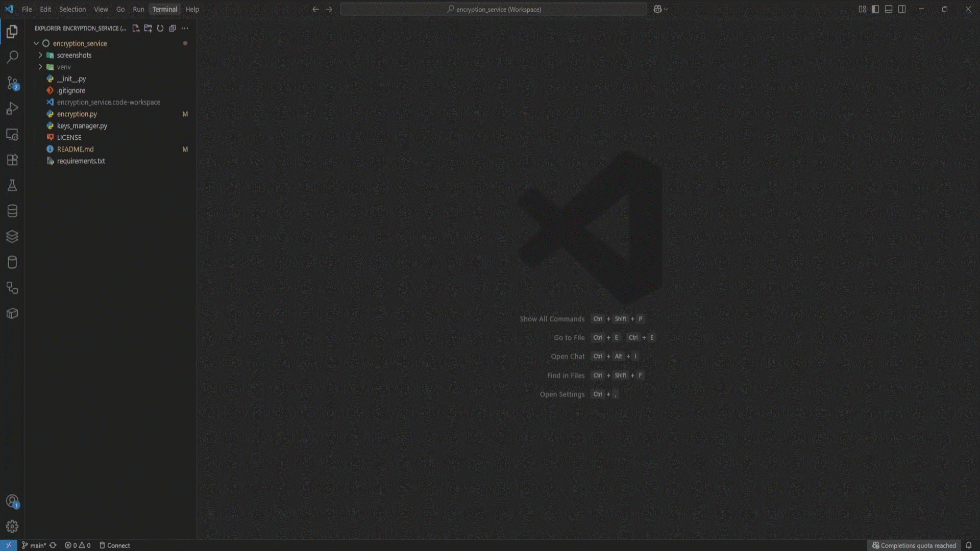This screenshot has width=980, height=551.
Task: Open the stacked layers icon in activity bar
Action: (x=12, y=237)
